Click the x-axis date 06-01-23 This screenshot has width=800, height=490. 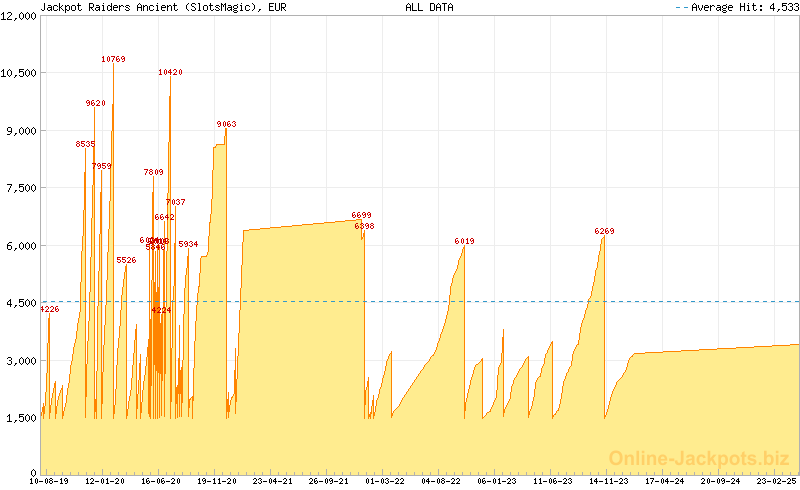click(x=497, y=481)
